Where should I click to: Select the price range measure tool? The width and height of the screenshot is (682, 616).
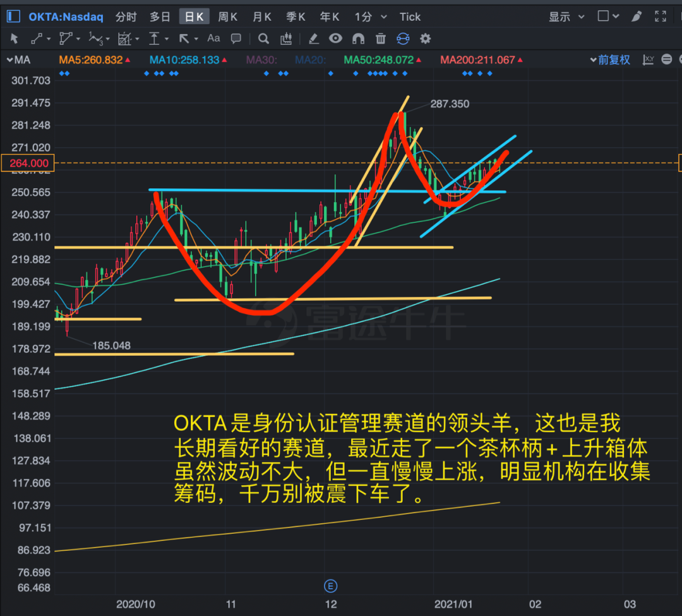click(x=154, y=39)
